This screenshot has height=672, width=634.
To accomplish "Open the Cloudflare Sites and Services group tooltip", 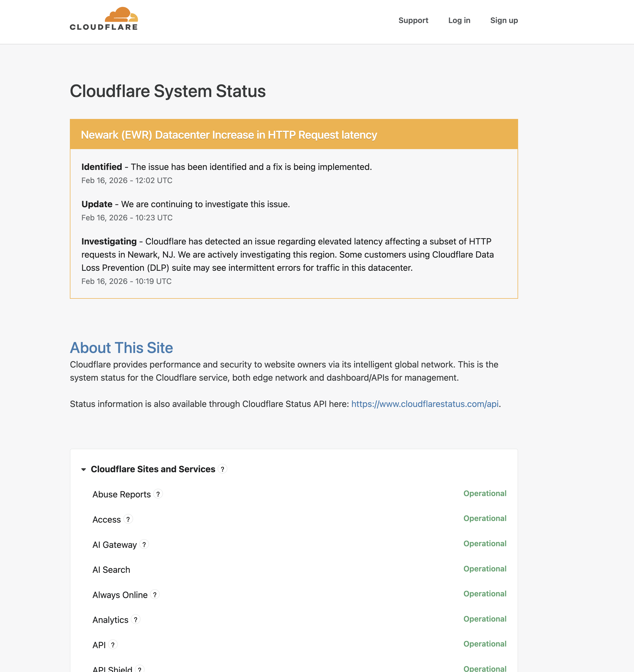I will point(223,469).
